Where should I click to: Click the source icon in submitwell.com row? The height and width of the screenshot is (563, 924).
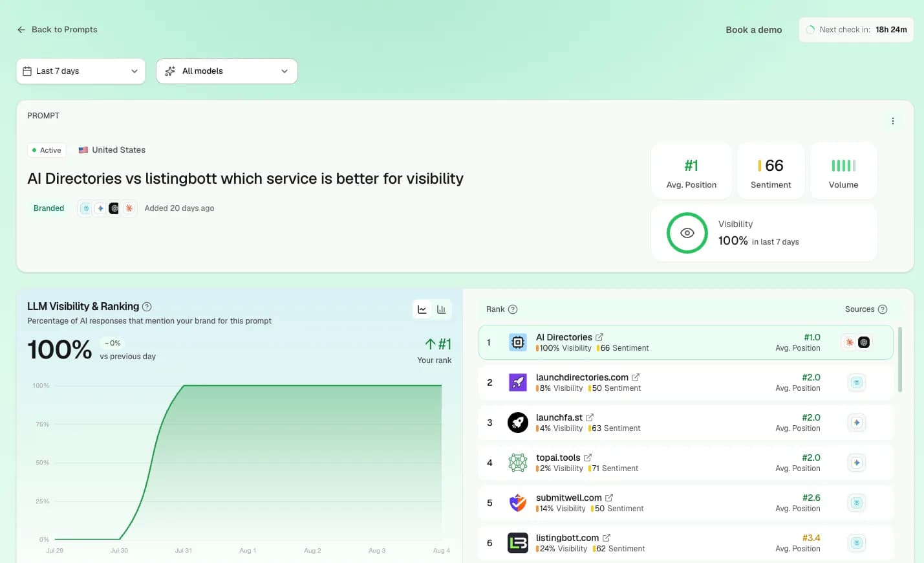tap(857, 503)
